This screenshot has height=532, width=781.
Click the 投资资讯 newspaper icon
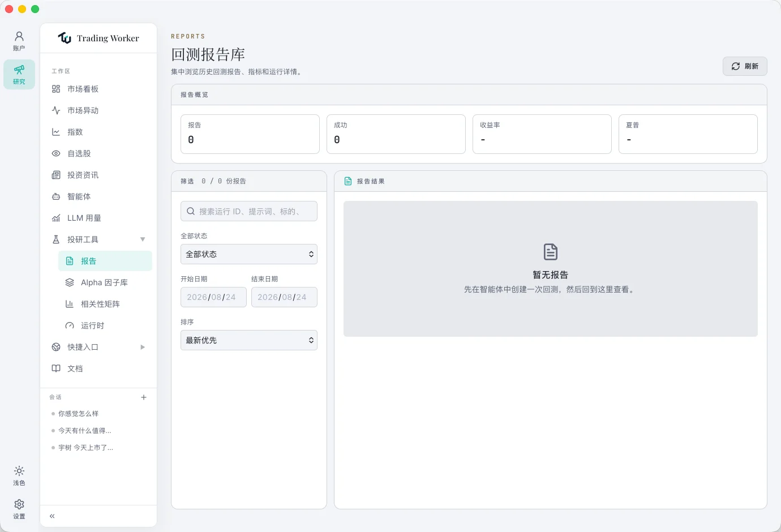pos(56,175)
